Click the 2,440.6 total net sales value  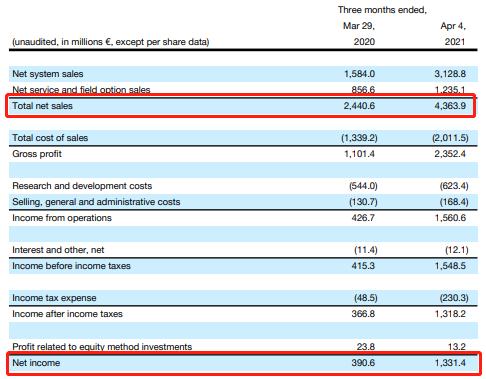359,106
